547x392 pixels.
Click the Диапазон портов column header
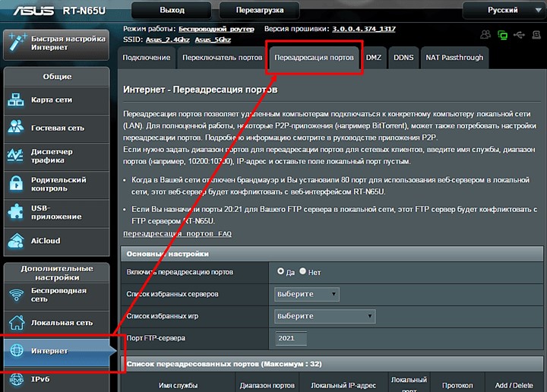pos(267,385)
